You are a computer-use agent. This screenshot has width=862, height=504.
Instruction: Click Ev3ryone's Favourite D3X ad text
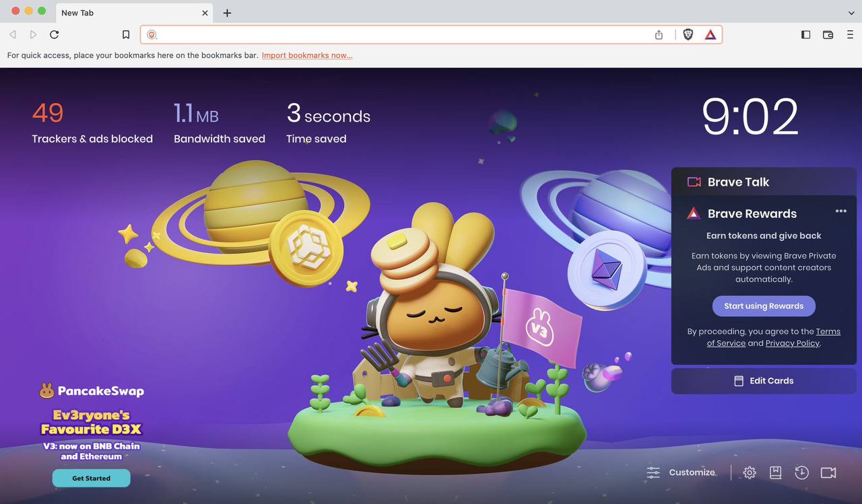91,422
